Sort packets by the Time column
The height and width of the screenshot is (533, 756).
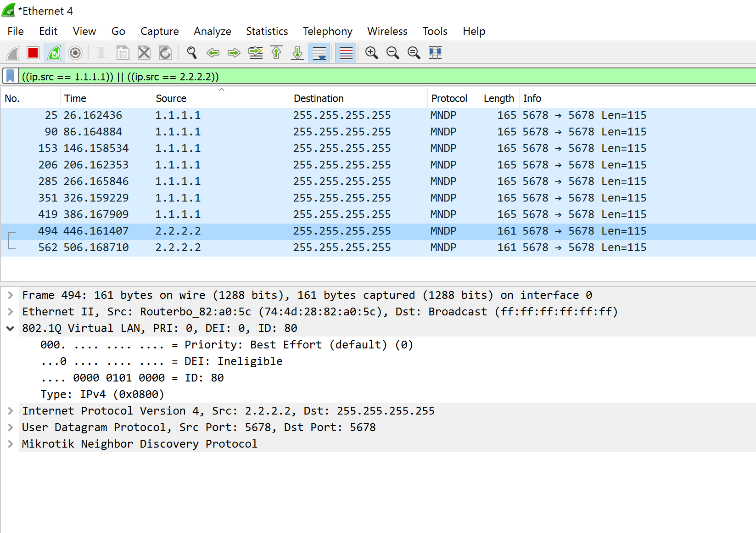(106, 98)
